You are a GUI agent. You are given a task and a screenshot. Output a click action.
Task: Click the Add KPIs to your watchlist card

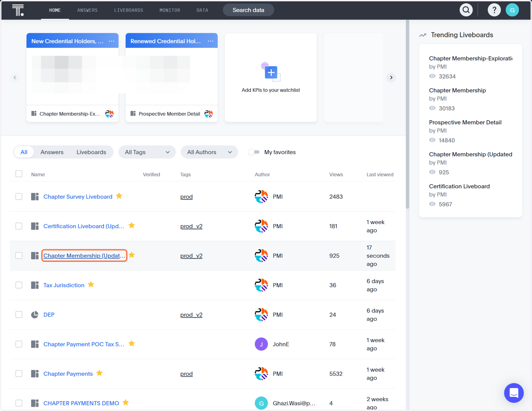270,77
